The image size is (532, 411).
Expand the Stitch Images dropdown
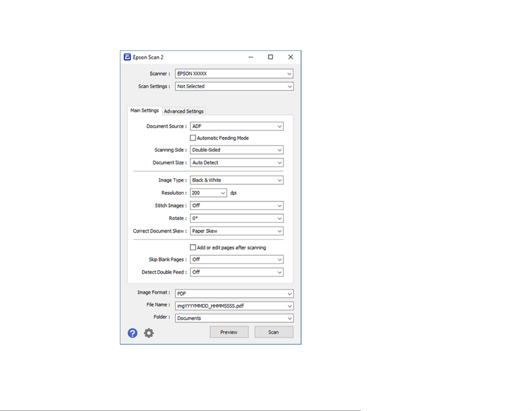pyautogui.click(x=237, y=206)
